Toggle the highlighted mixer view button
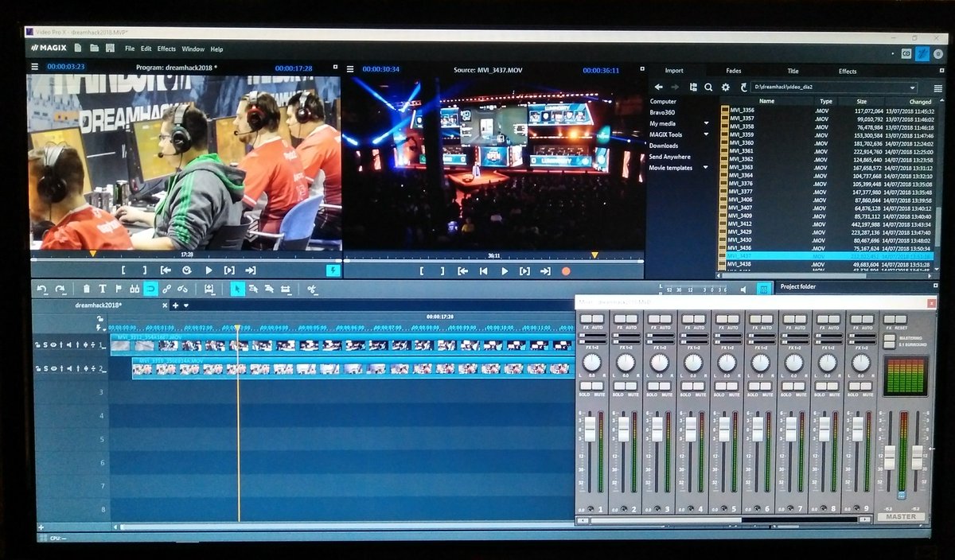 pos(763,290)
